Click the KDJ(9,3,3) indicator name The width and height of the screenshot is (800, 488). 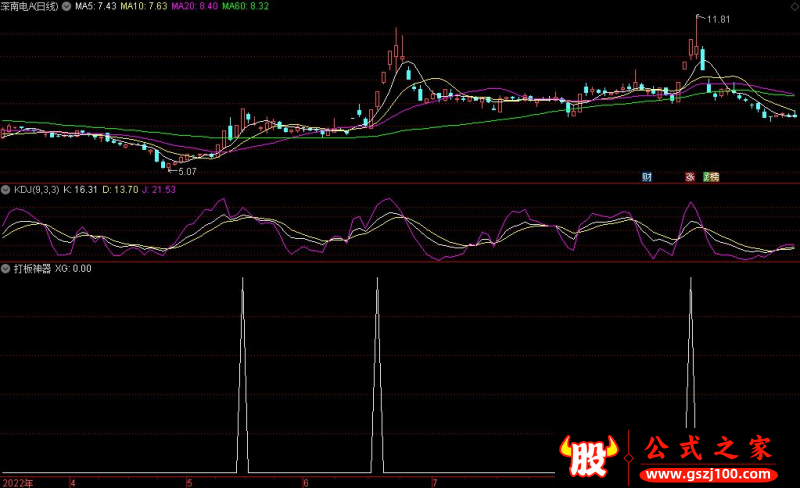(37, 190)
